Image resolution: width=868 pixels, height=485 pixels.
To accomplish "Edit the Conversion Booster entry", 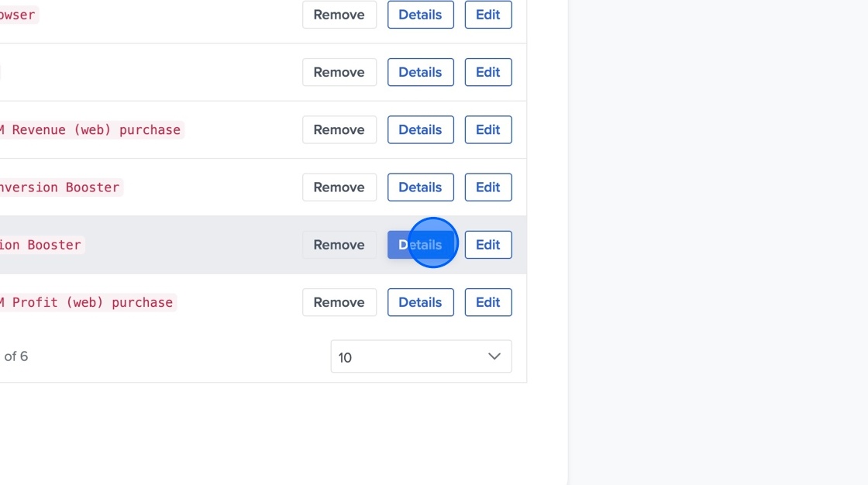I will tap(487, 187).
